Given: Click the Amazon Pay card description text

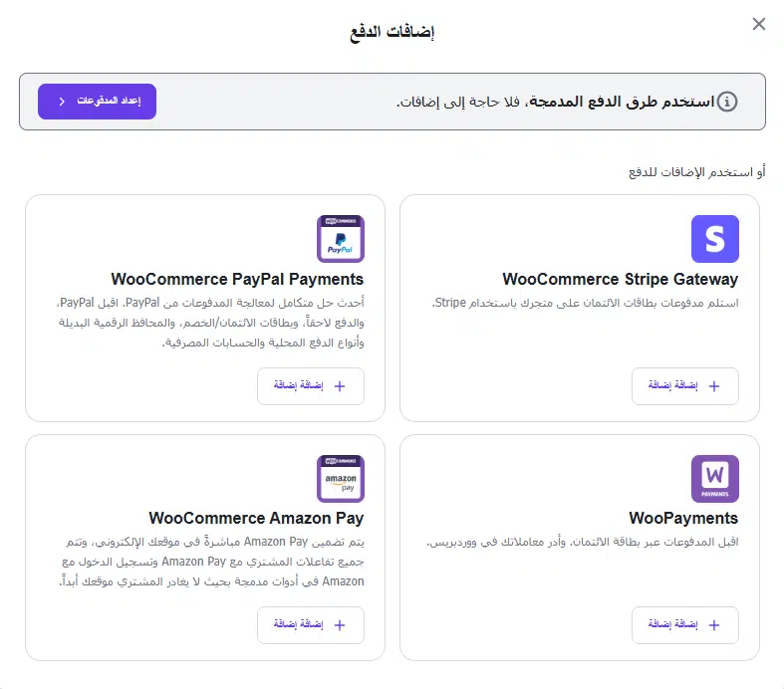Looking at the screenshot, I should click(x=212, y=562).
